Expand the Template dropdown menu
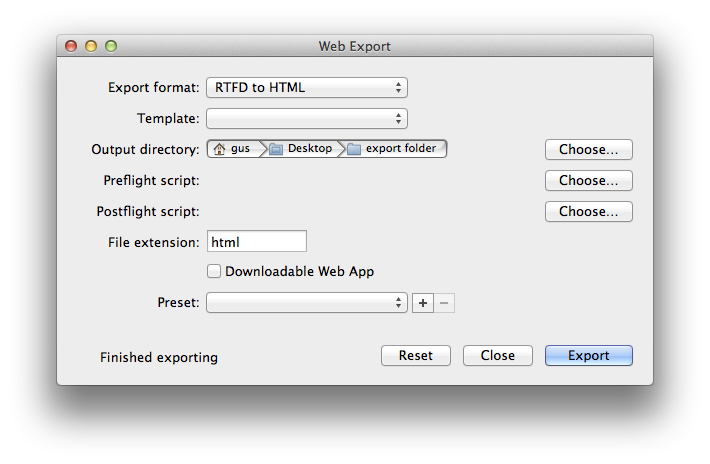Screen dimensions: 710x464 point(306,119)
